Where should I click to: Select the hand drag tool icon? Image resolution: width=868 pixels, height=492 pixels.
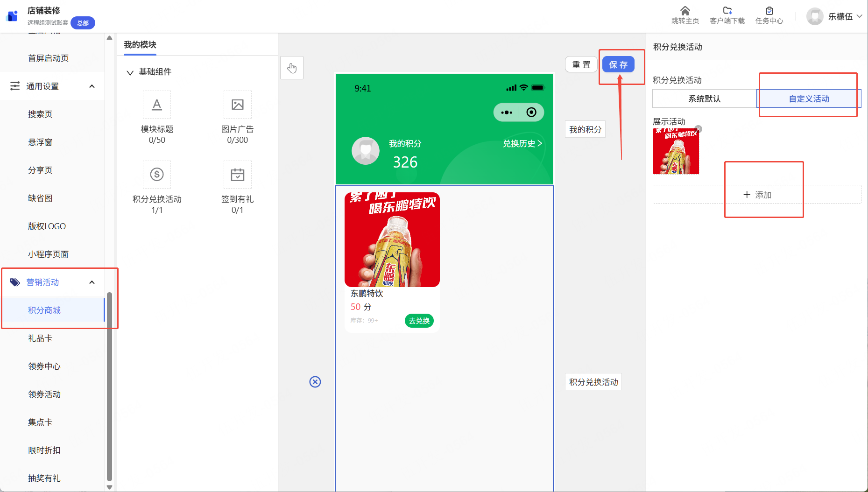point(292,68)
